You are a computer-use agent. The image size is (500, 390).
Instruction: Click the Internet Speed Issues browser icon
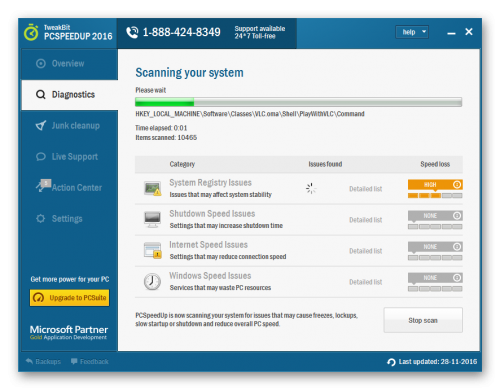pyautogui.click(x=153, y=251)
